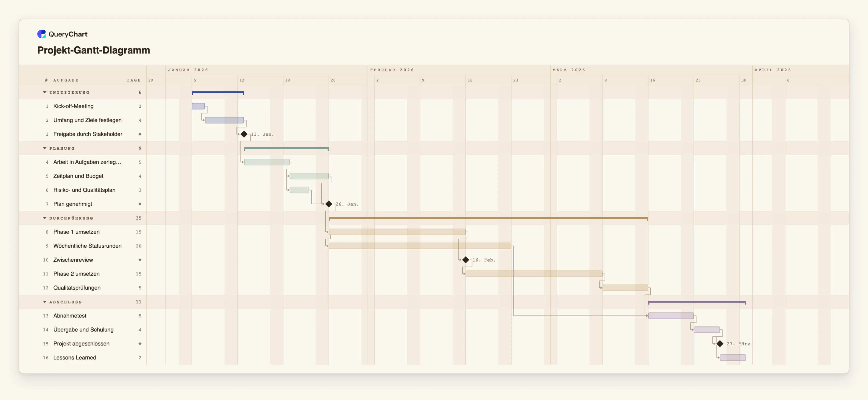Collapse the Durchführung group

coord(44,218)
